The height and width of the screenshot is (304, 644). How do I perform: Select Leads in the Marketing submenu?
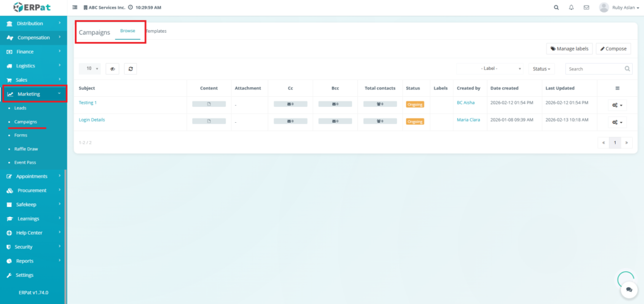tap(20, 108)
